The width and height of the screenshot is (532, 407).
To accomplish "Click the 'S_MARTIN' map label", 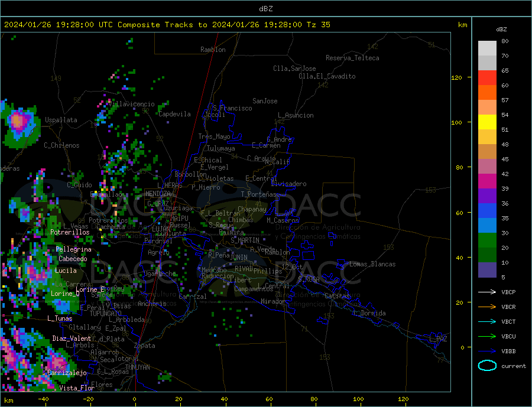I will pyautogui.click(x=245, y=240).
